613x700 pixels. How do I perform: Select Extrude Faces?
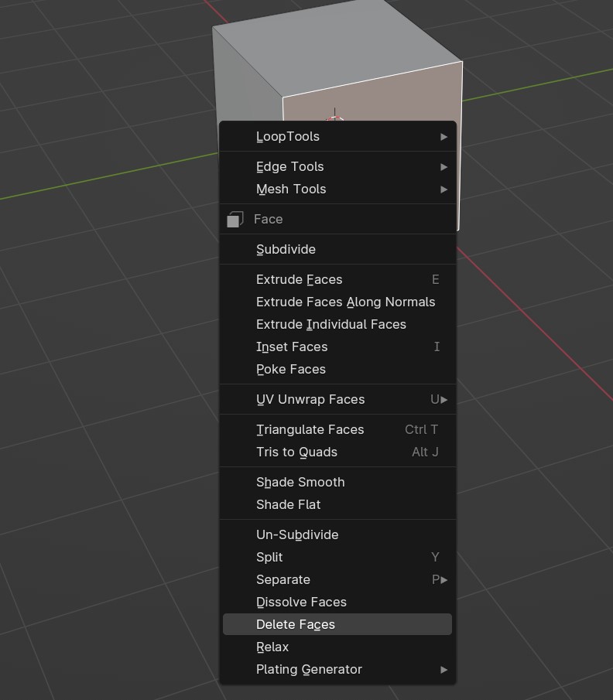coord(299,279)
